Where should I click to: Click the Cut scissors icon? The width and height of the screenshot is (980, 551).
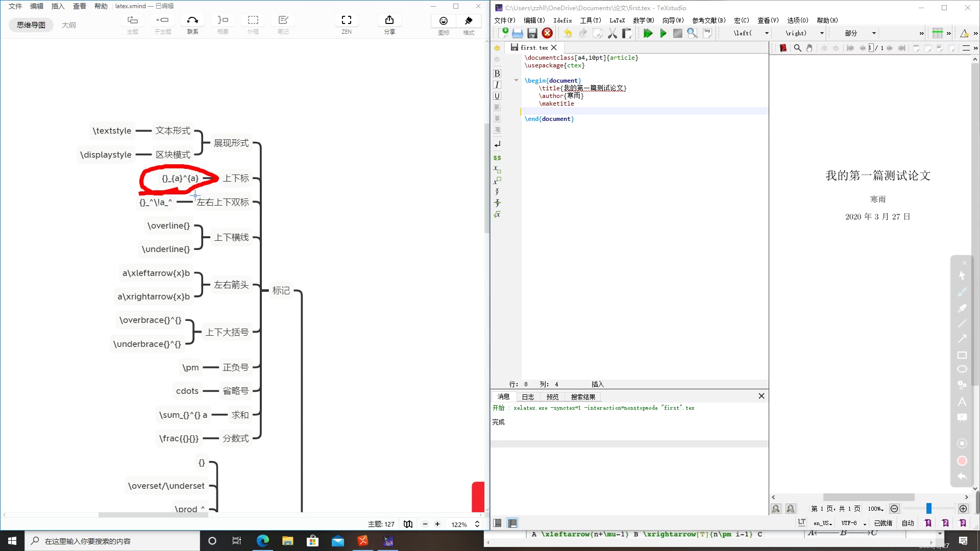tap(612, 34)
